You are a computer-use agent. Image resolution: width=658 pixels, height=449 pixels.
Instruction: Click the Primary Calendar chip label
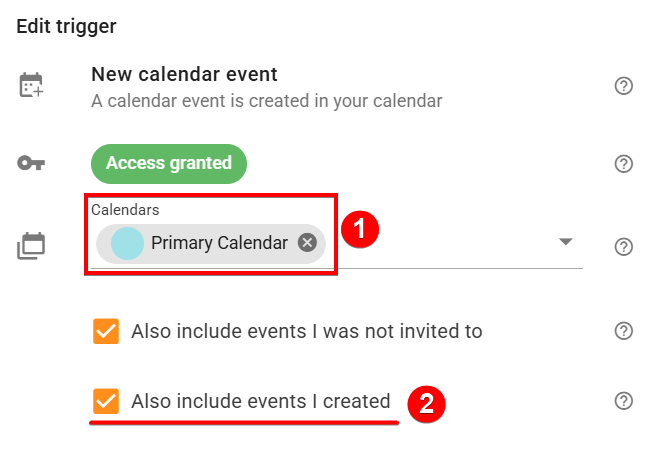coord(219,243)
